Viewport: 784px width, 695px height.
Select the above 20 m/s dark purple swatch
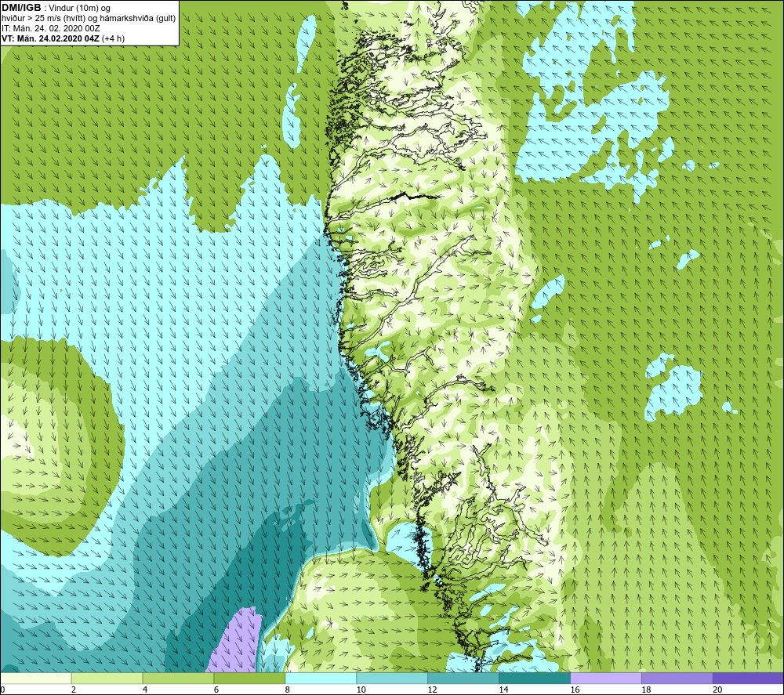point(748,678)
